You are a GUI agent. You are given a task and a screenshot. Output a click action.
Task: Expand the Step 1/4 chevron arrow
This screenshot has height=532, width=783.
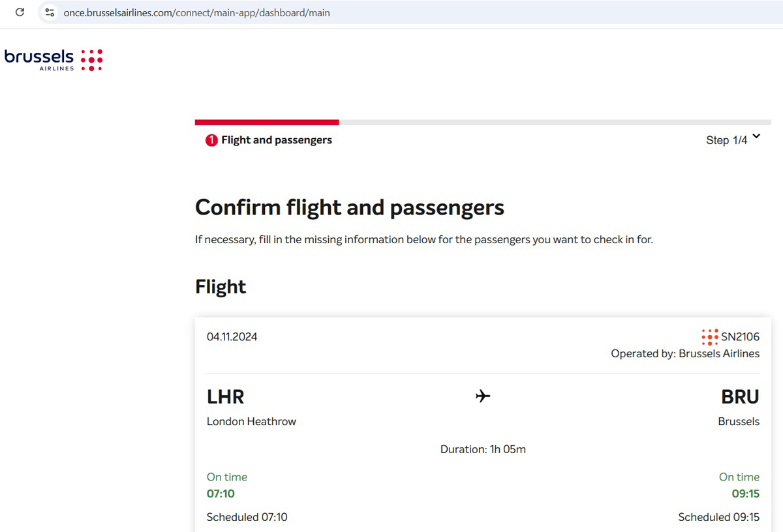click(x=756, y=136)
